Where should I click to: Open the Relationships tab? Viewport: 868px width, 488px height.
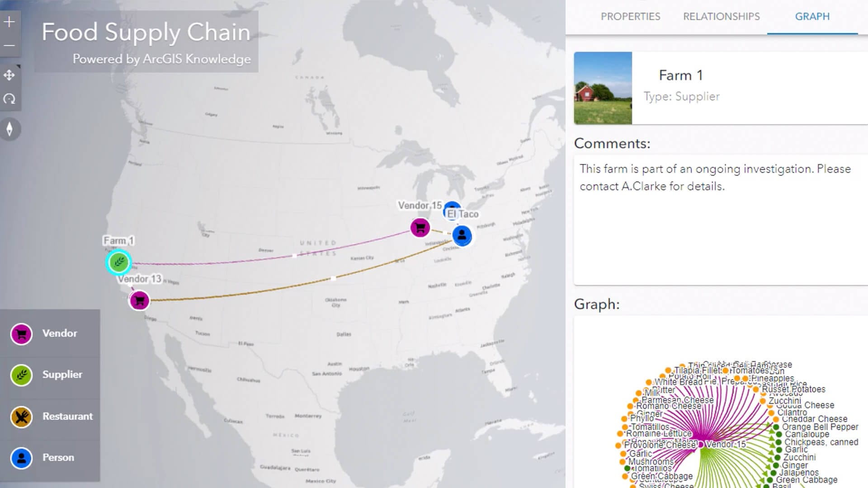coord(721,16)
